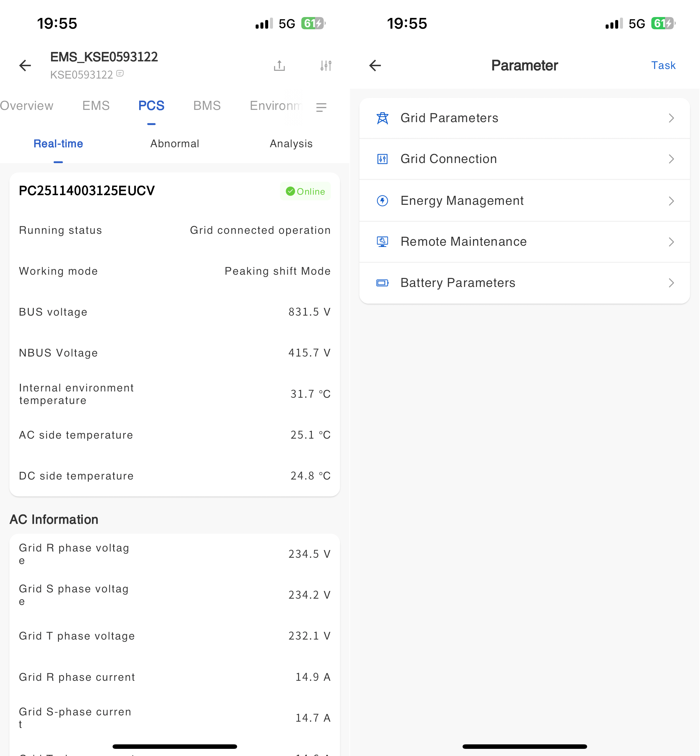Tap the Working mode row
The image size is (700, 756).
pyautogui.click(x=175, y=271)
